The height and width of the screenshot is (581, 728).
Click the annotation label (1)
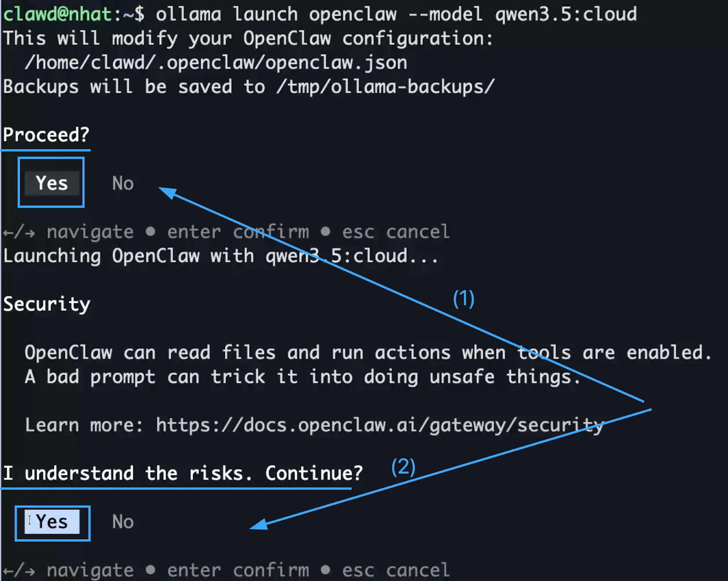pyautogui.click(x=464, y=299)
